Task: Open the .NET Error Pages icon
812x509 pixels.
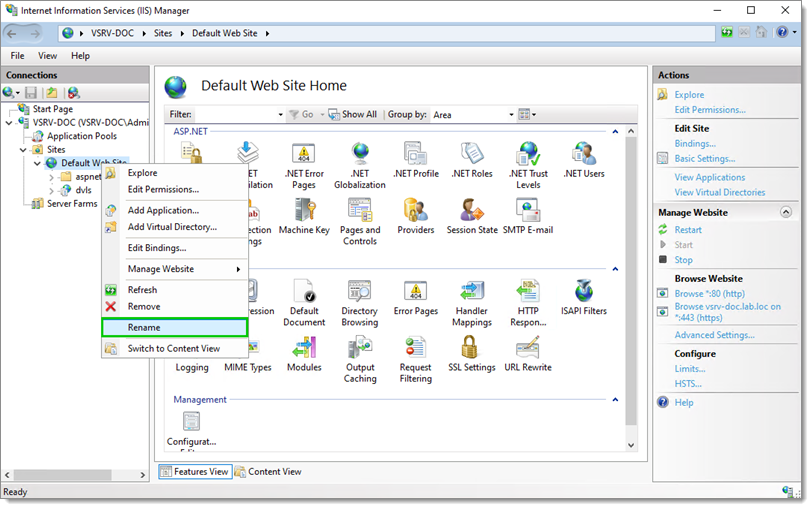Action: click(304, 166)
